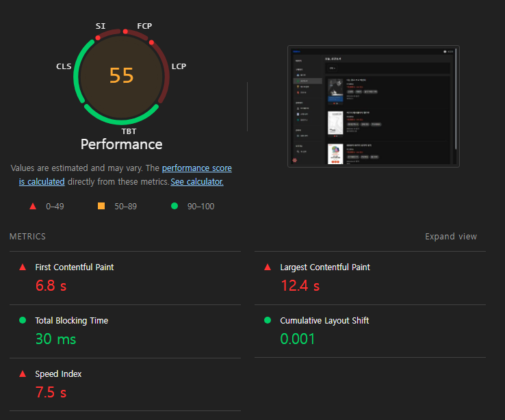505x420 pixels.
Task: Click the 50–89 legend range text
Action: (126, 207)
